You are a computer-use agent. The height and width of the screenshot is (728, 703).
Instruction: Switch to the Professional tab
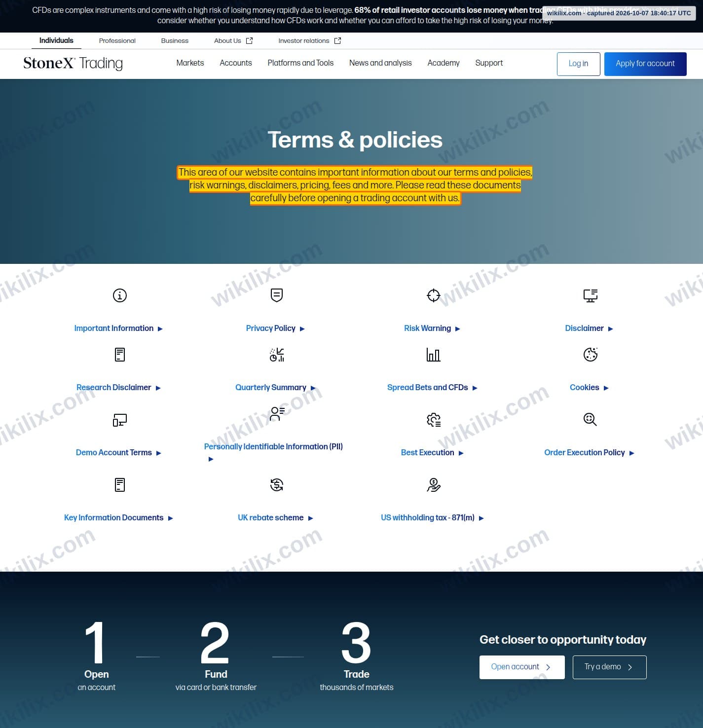coord(117,41)
